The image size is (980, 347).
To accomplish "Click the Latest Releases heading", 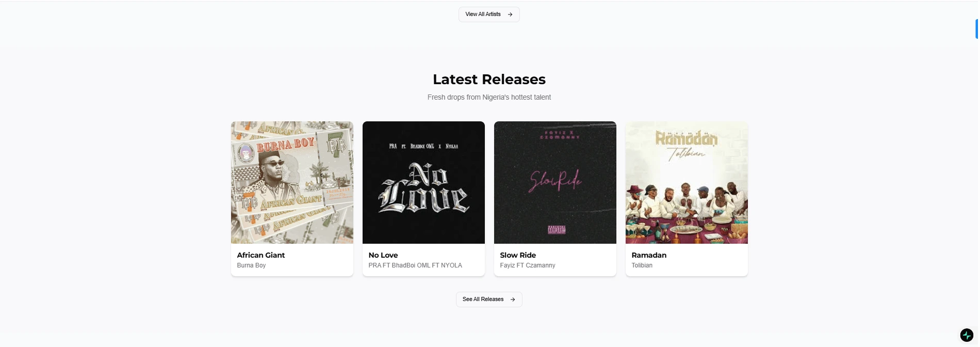I will pos(489,80).
